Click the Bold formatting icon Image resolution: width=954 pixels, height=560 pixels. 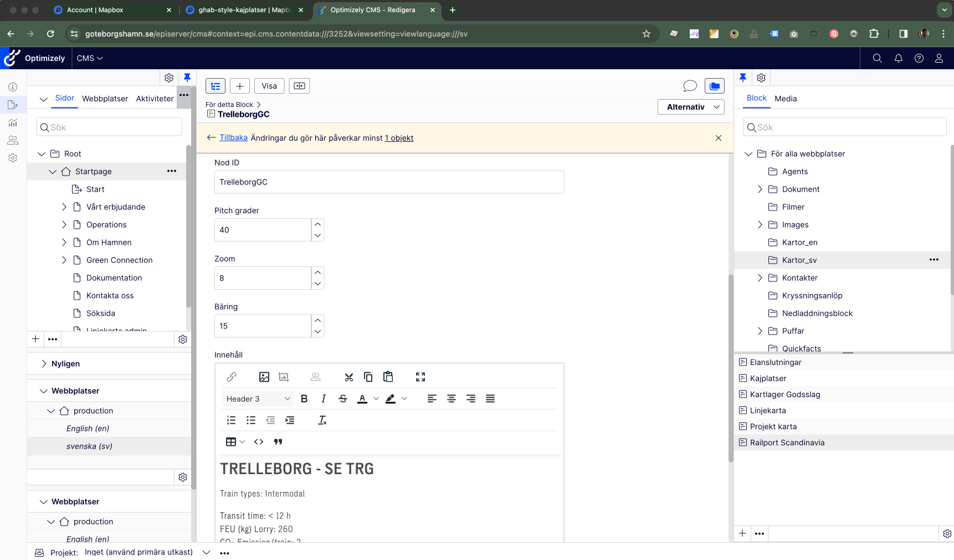[x=304, y=399]
